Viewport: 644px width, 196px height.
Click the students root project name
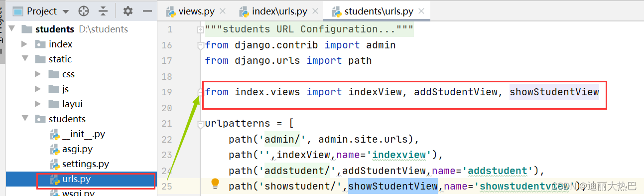55,29
